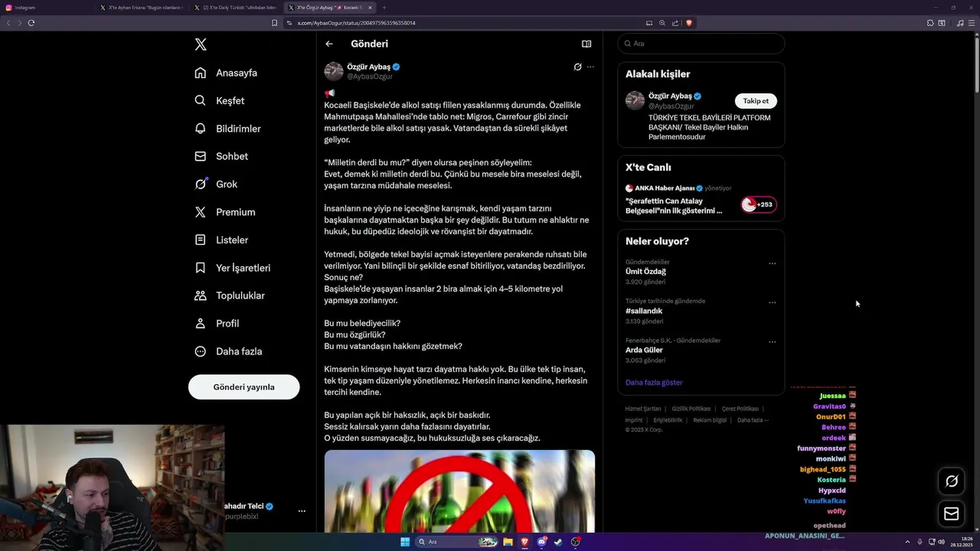
Task: Open Yer İşaretleri bookmarks
Action: click(x=233, y=268)
